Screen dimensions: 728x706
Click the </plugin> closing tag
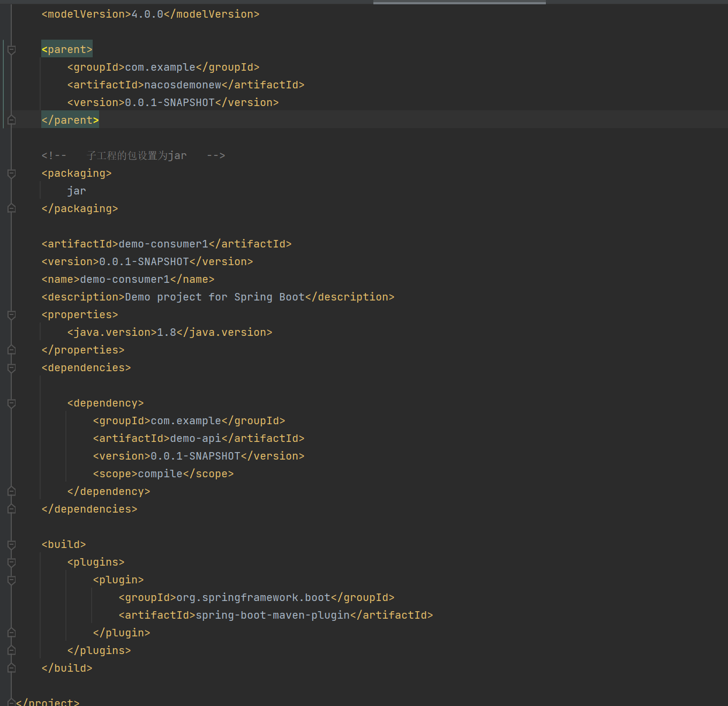[122, 633]
